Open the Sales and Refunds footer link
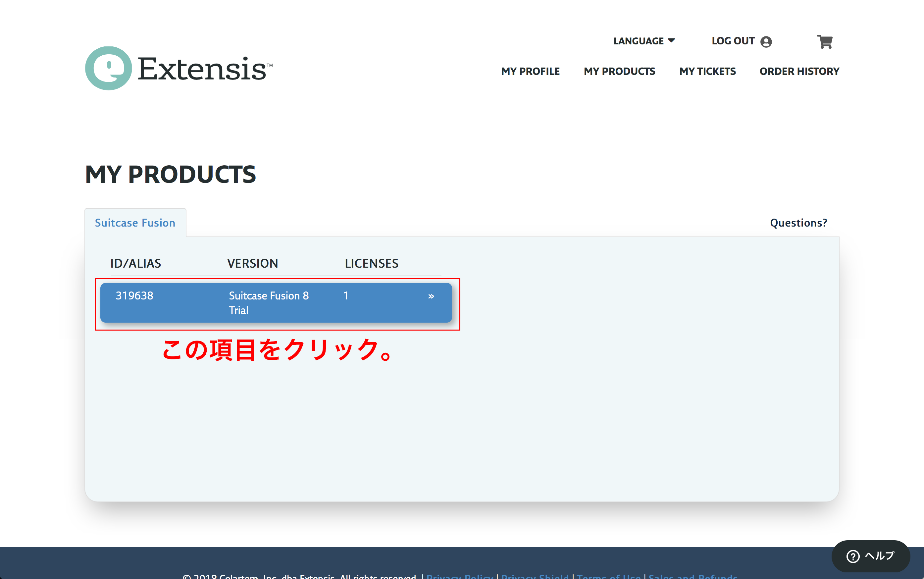 (x=693, y=576)
